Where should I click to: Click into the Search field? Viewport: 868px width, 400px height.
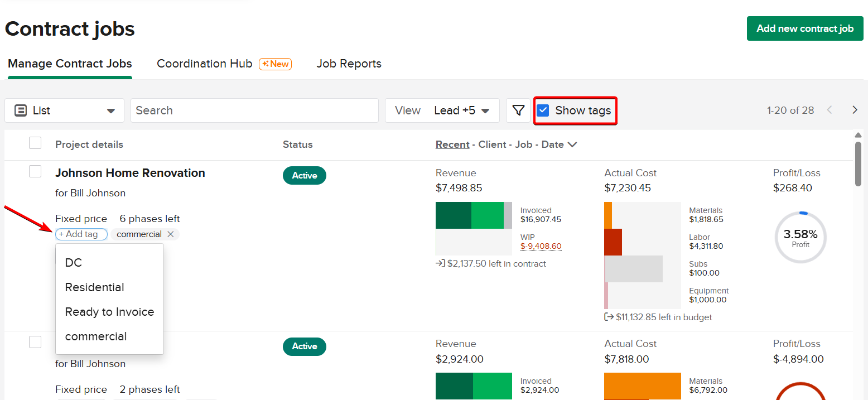254,110
